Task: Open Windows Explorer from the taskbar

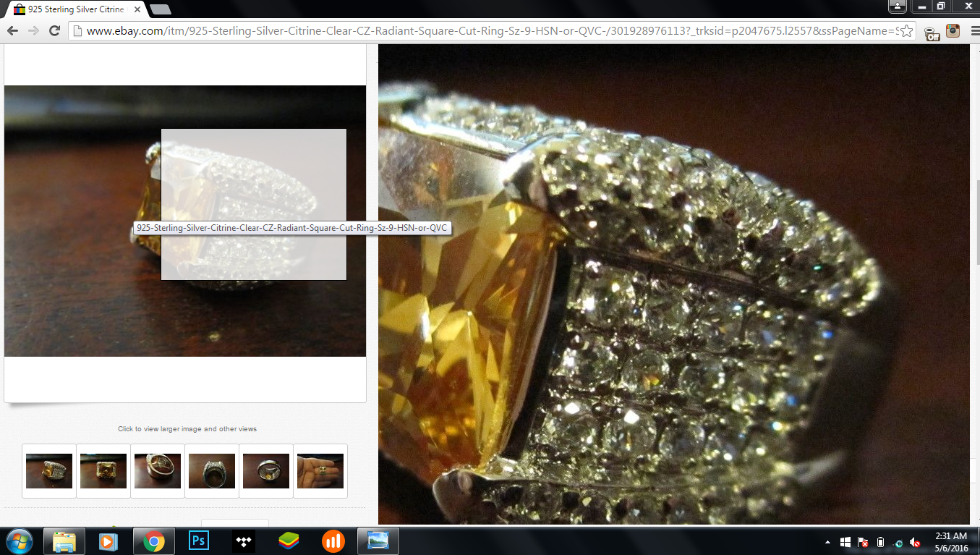Action: click(x=64, y=541)
